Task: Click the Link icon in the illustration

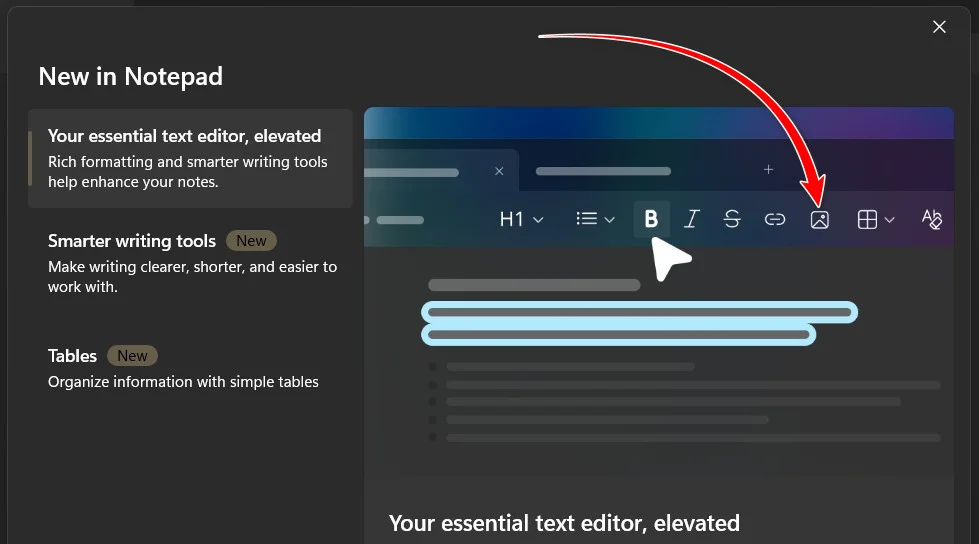Action: (775, 219)
